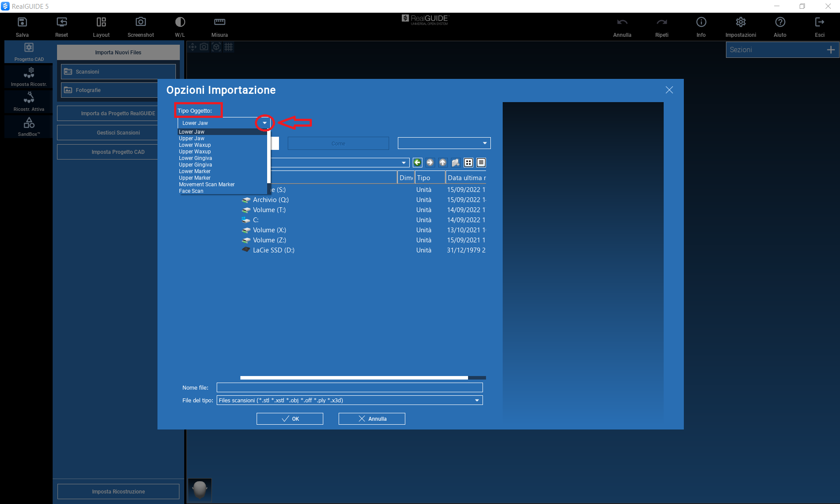Open the Layout tool

coord(101,22)
